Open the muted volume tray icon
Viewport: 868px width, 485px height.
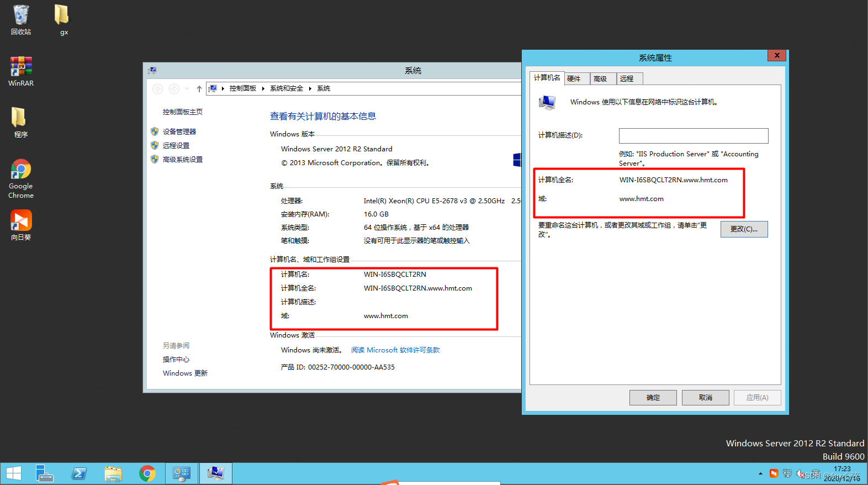coord(800,474)
